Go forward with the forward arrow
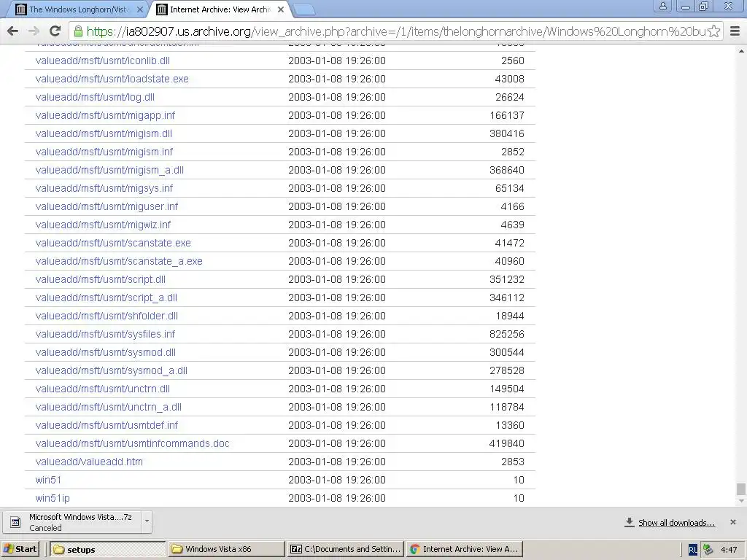The height and width of the screenshot is (560, 747). pyautogui.click(x=34, y=31)
